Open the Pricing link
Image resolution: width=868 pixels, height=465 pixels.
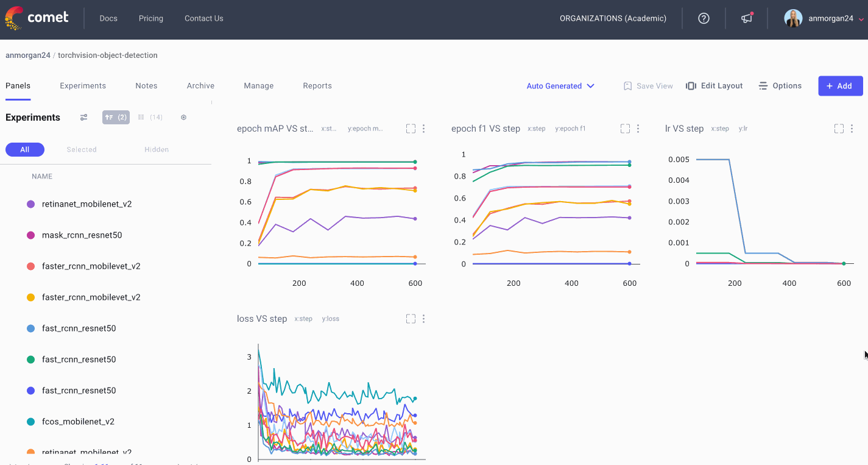151,18
